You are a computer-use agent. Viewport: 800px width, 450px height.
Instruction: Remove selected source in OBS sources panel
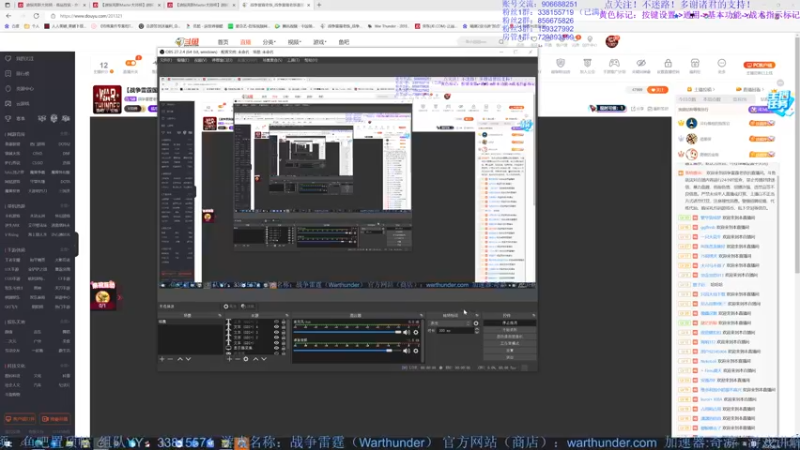(237, 359)
